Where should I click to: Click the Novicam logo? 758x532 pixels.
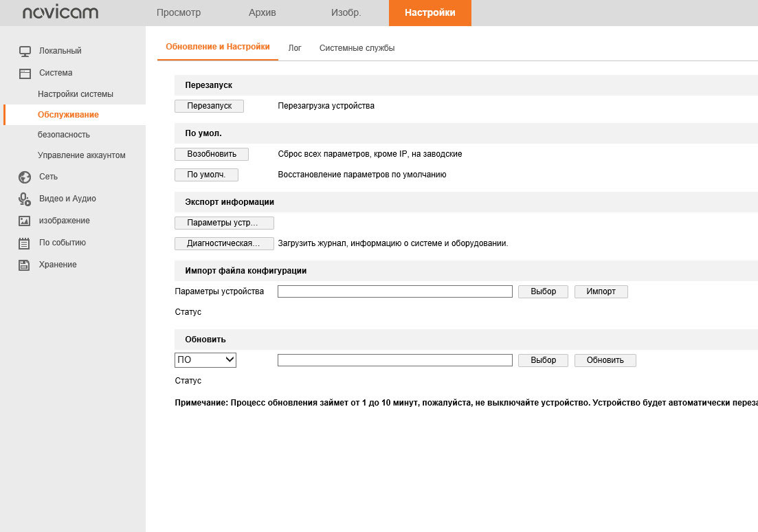60,13
